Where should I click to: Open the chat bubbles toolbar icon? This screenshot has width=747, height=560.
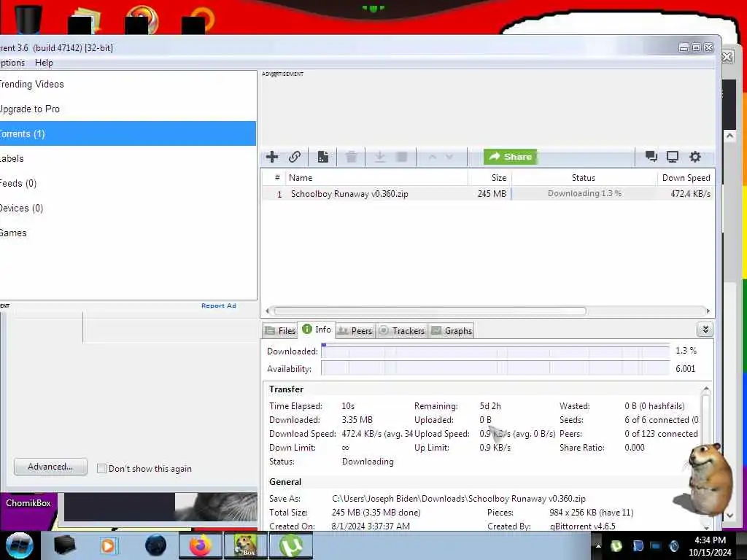tap(651, 157)
